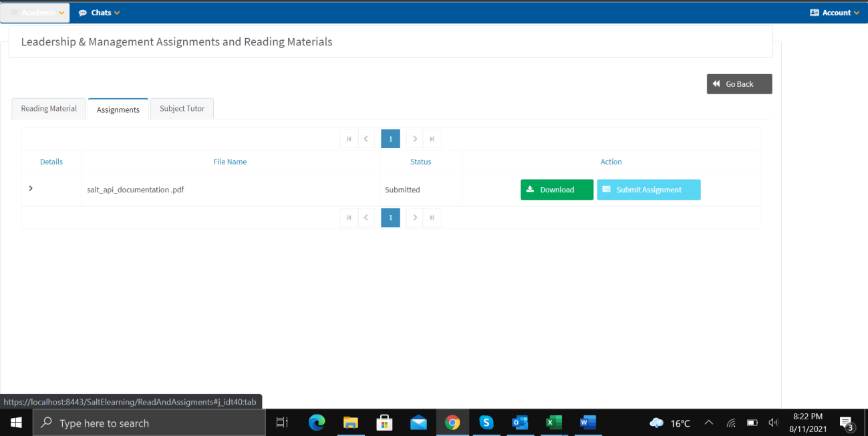Select the last-page icon in top pagination

(x=432, y=138)
